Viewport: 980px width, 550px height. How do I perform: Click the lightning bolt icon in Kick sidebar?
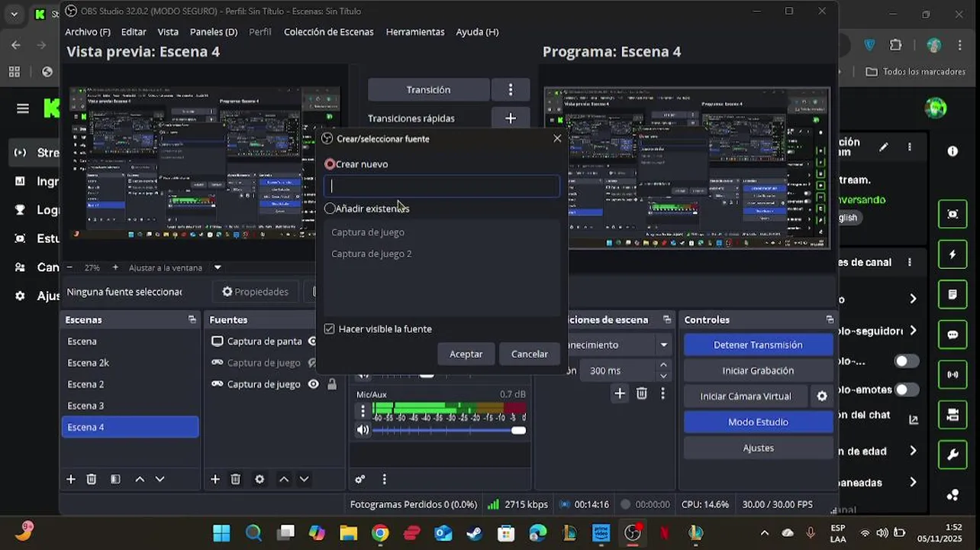tap(953, 254)
